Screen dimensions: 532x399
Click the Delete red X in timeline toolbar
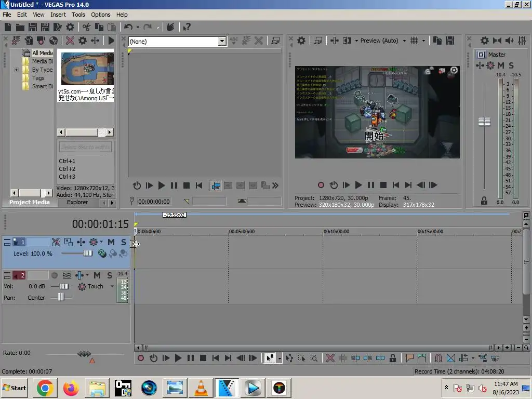coord(330,358)
